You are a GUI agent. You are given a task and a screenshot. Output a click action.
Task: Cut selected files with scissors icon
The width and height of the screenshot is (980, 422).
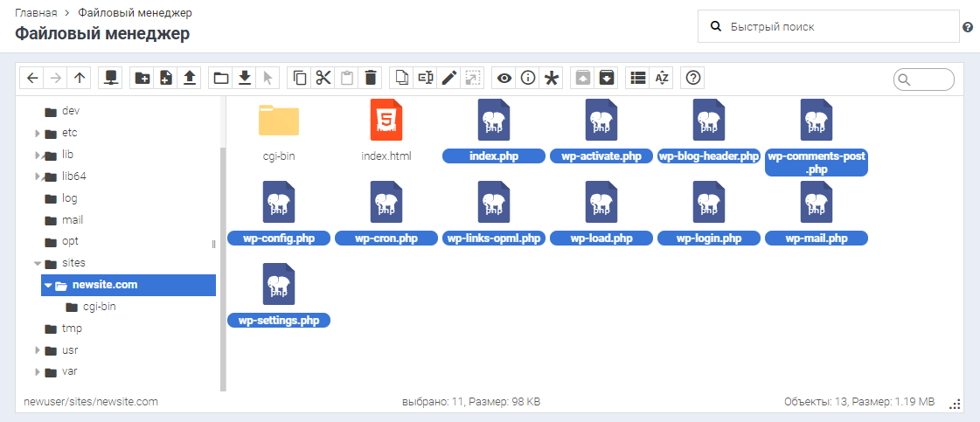tap(323, 78)
